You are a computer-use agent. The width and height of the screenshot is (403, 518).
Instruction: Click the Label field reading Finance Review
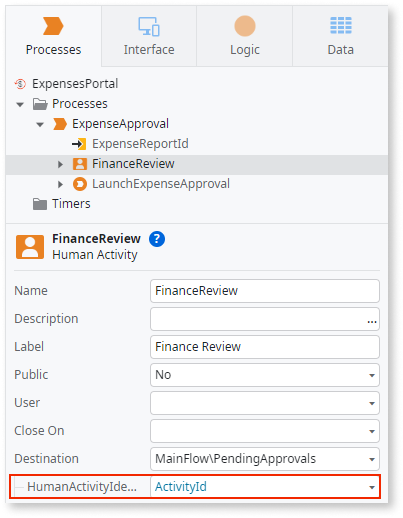(265, 347)
